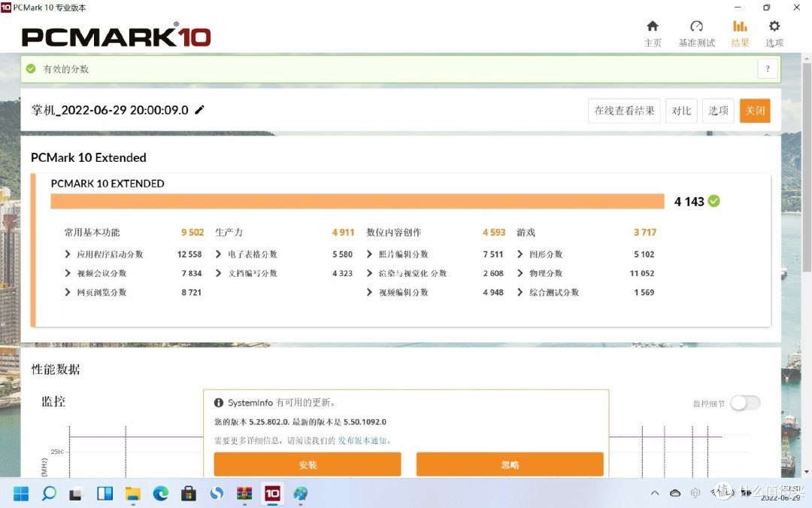Open WinRAR icon on taskbar
Viewport: 812px width, 508px height.
(244, 493)
